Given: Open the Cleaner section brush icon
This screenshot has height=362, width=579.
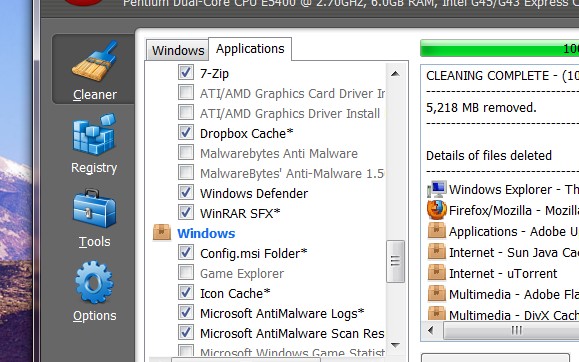Looking at the screenshot, I should point(95,61).
